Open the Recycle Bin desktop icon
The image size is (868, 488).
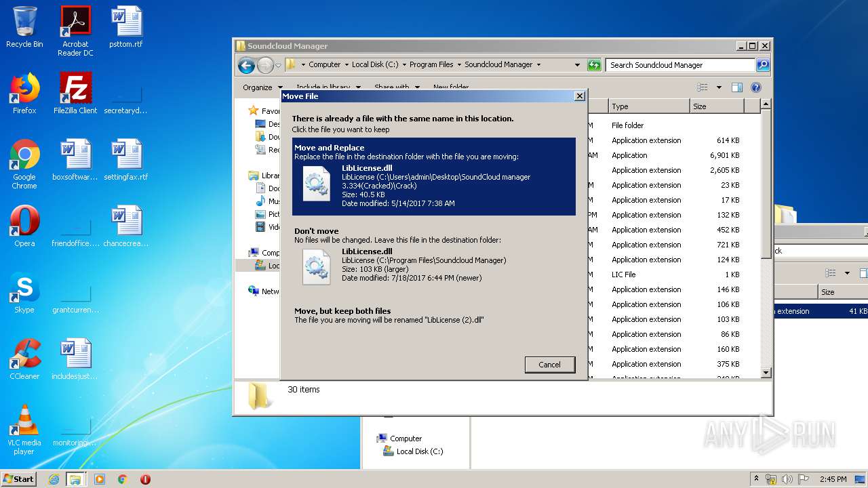tap(24, 27)
